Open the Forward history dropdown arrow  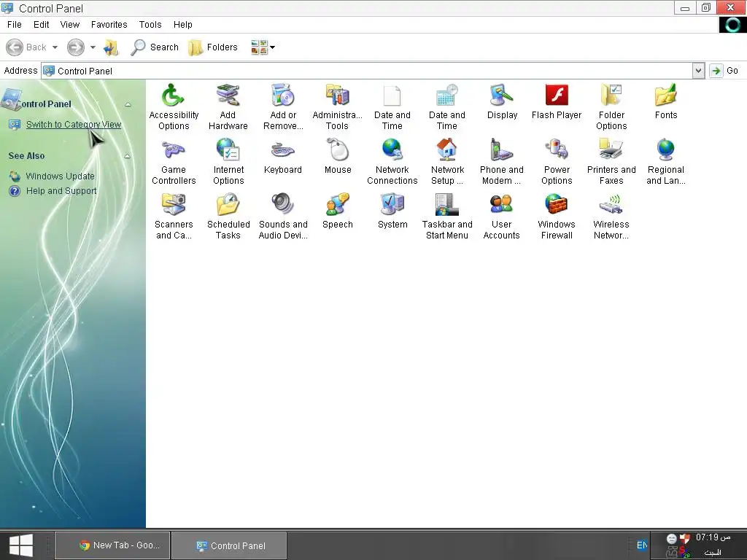coord(93,47)
